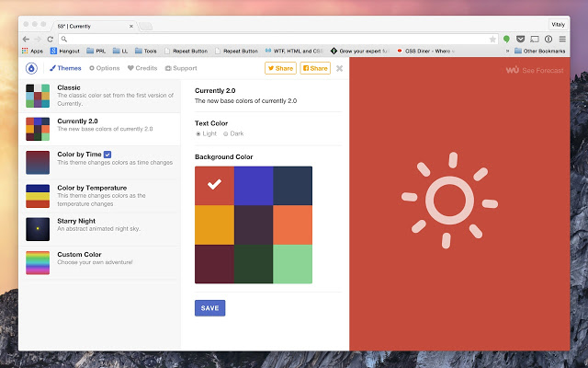Pick the coral orange background swatch
This screenshot has width=588, height=368.
coord(292,224)
